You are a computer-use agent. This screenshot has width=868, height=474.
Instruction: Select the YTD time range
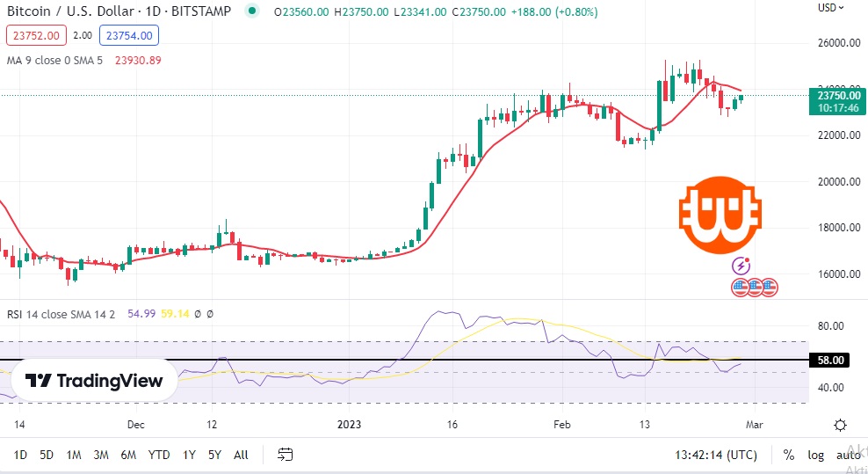(x=159, y=455)
